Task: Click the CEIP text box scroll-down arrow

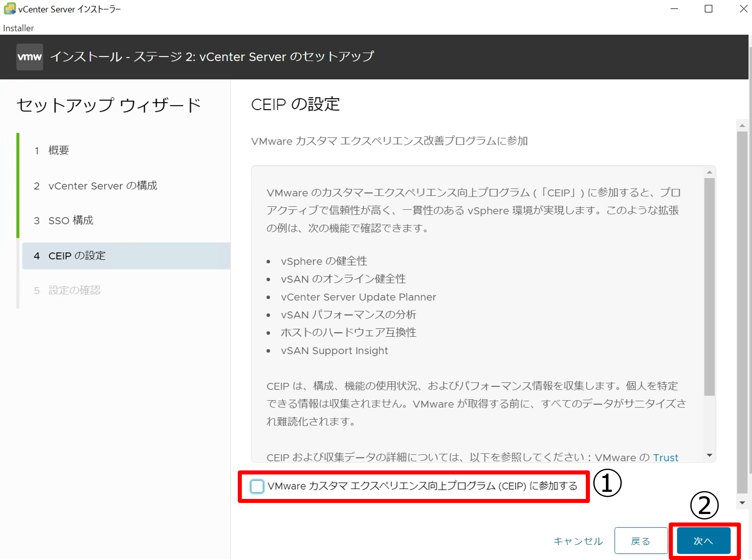Action: pyautogui.click(x=709, y=455)
